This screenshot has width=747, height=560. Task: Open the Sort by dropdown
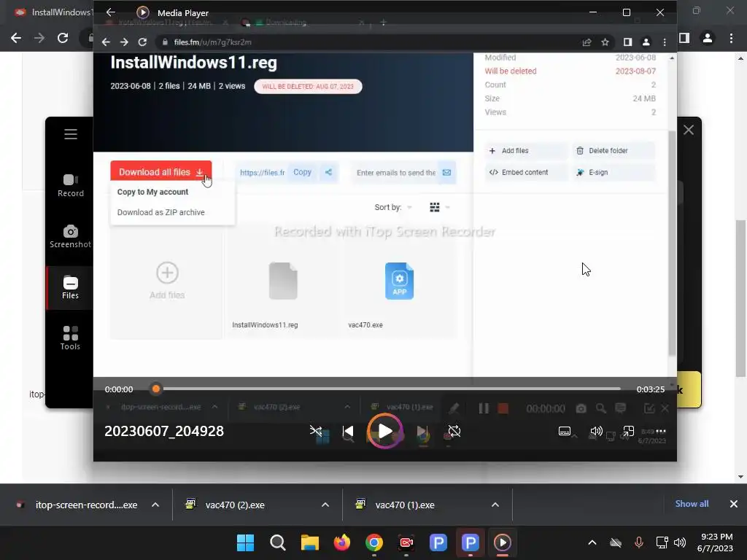click(x=393, y=207)
